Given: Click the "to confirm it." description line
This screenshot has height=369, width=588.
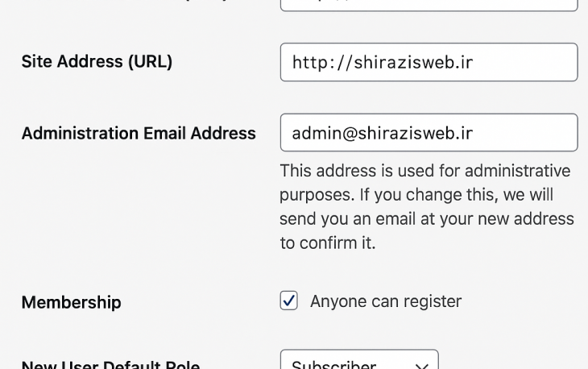Looking at the screenshot, I should [327, 243].
